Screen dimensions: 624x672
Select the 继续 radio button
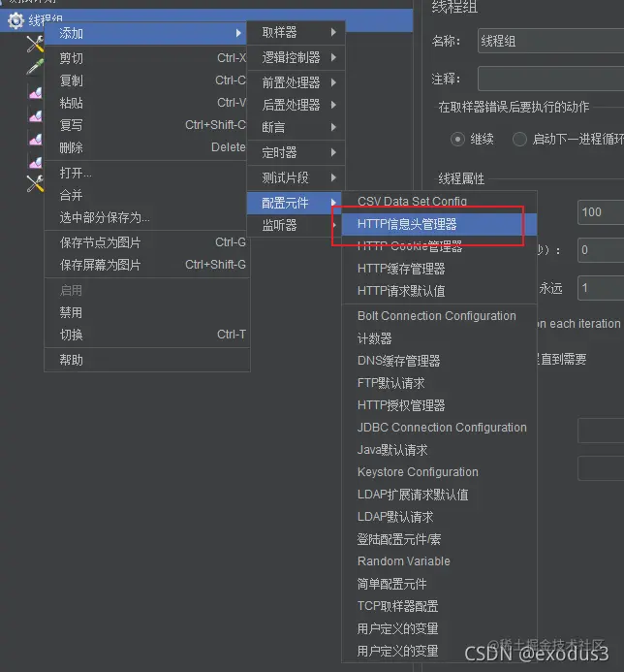(457, 140)
